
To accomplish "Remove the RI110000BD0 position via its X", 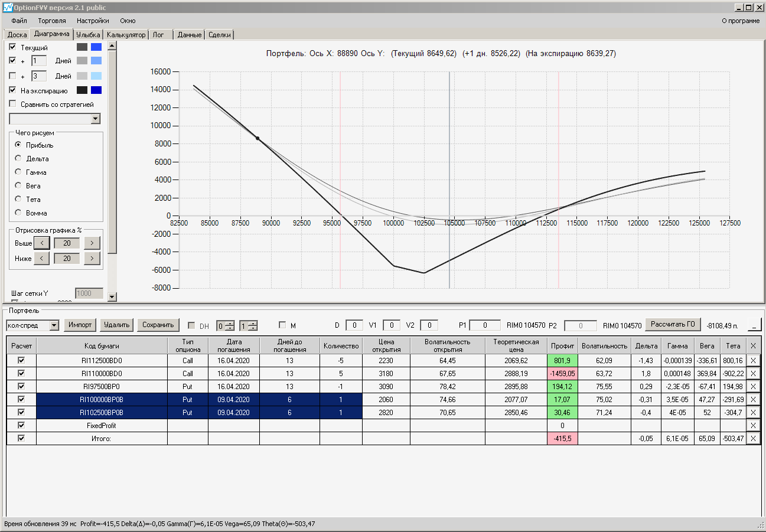I will [x=753, y=373].
